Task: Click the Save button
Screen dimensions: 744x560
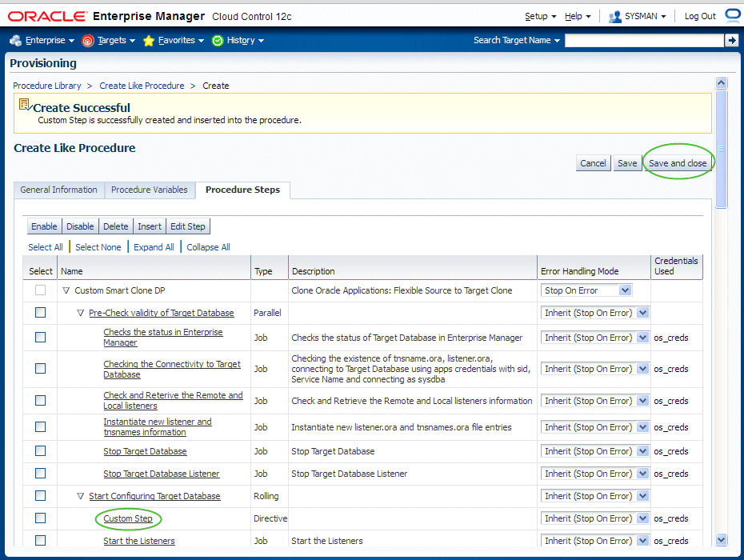Action: click(627, 163)
